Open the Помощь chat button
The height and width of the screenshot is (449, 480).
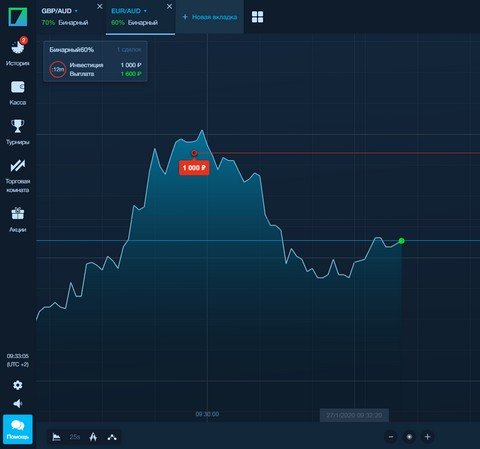tap(18, 429)
